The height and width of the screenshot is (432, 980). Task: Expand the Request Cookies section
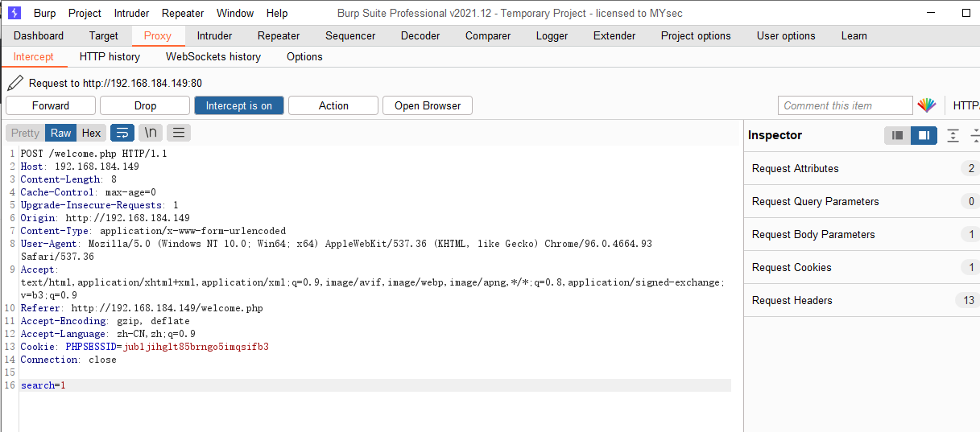click(862, 267)
